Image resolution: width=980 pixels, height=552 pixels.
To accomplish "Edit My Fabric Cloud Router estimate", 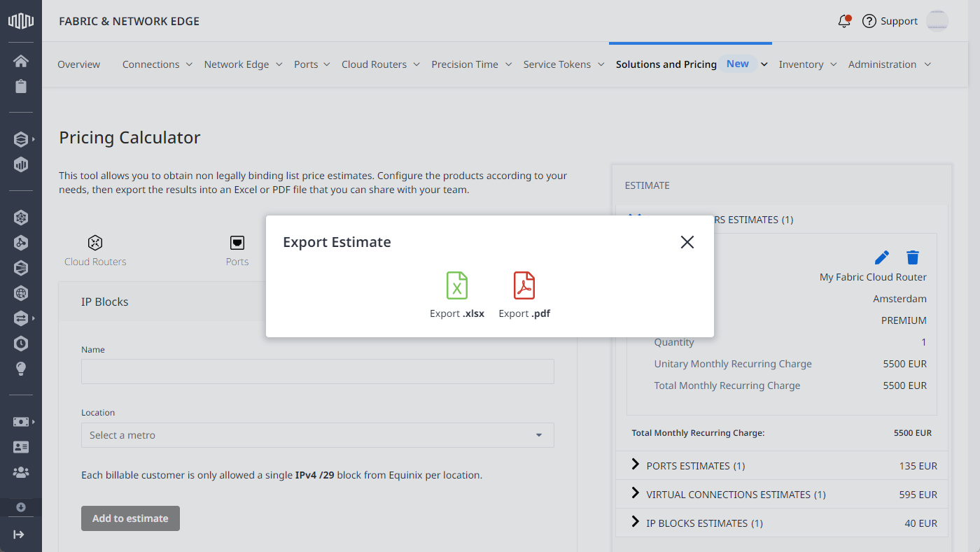I will click(882, 257).
